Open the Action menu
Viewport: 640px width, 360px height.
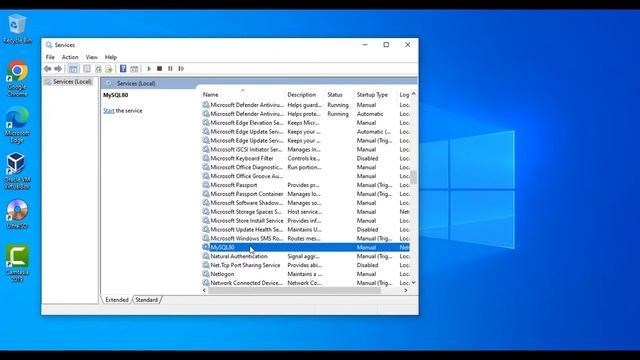[x=70, y=57]
